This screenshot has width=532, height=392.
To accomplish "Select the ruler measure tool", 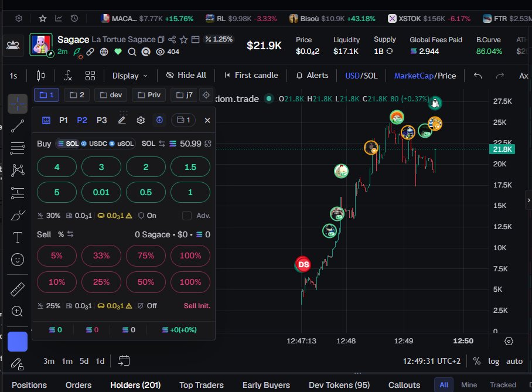I will [x=18, y=289].
